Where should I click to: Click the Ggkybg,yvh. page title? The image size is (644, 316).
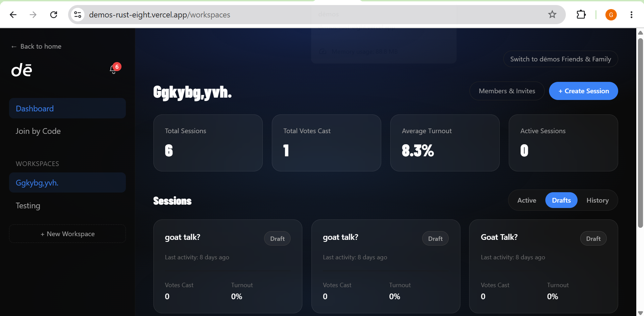point(192,92)
